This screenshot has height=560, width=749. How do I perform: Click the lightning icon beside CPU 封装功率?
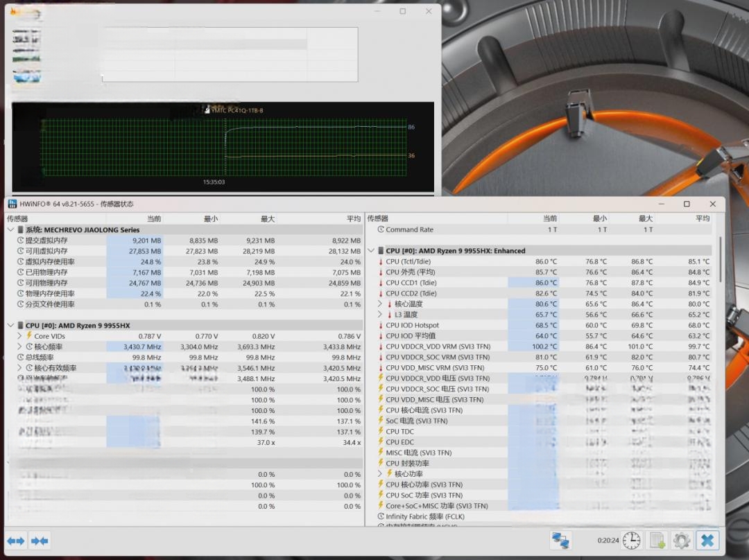pyautogui.click(x=381, y=462)
